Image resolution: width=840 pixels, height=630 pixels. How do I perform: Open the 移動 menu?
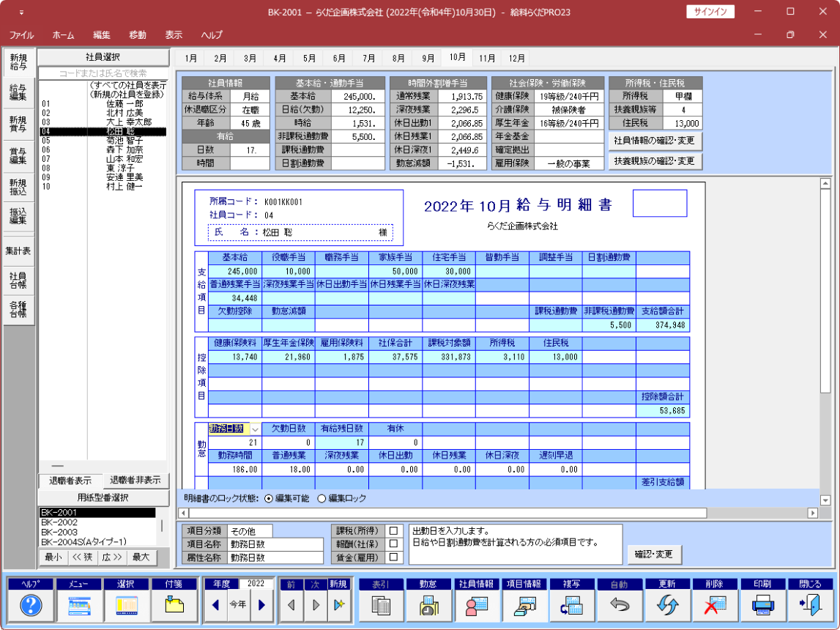[138, 35]
